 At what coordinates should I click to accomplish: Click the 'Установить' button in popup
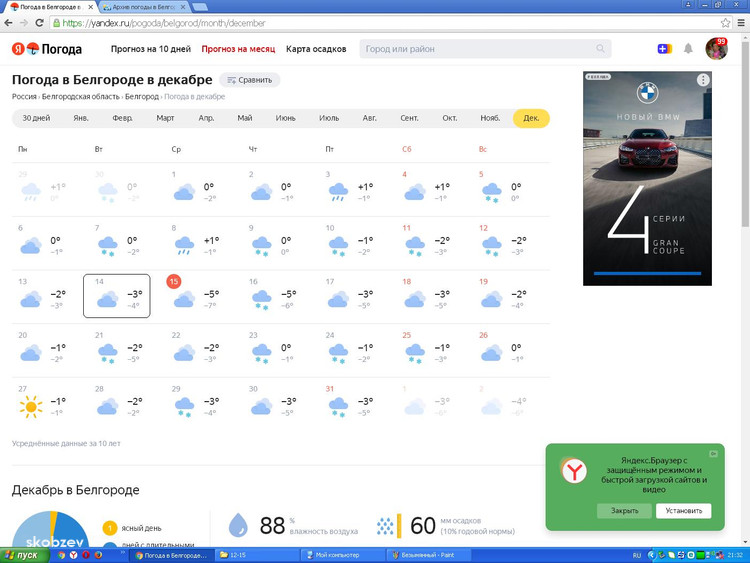click(683, 510)
